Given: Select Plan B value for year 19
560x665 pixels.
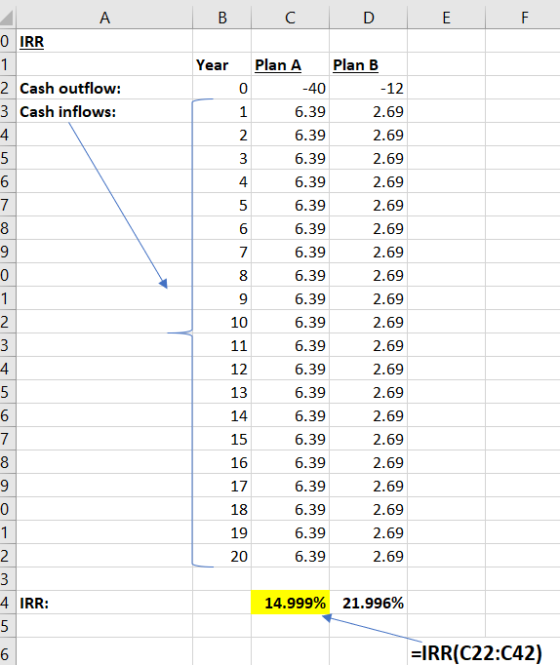Looking at the screenshot, I should 368,533.
